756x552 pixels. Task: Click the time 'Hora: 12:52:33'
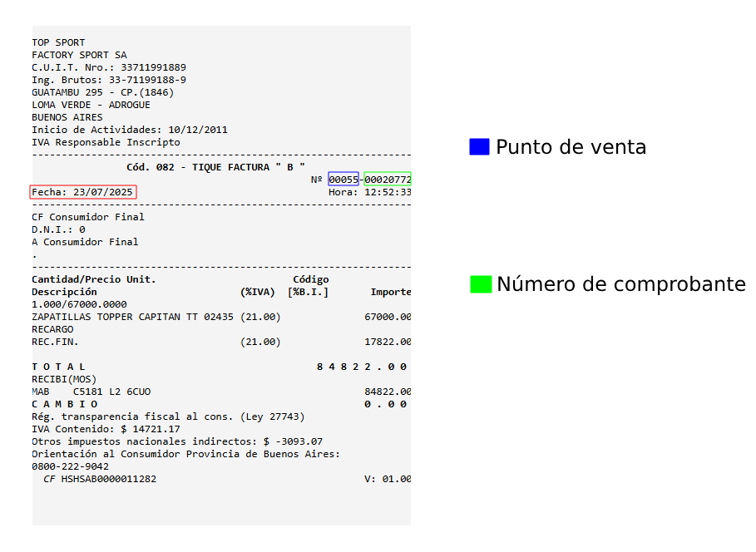[370, 192]
